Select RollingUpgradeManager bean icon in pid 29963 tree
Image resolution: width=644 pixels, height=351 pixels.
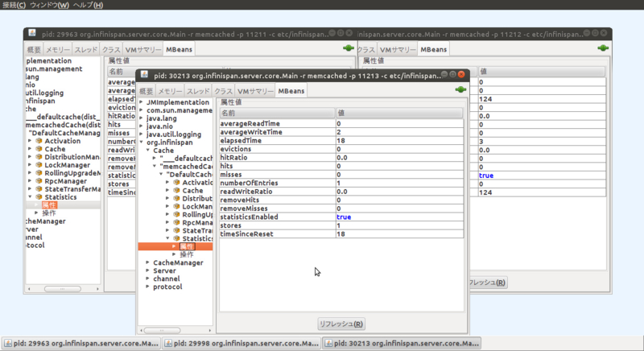tap(39, 173)
